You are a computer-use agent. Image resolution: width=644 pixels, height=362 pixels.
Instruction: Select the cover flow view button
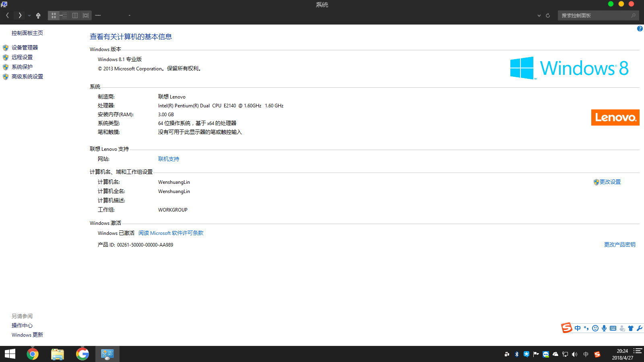(86, 15)
